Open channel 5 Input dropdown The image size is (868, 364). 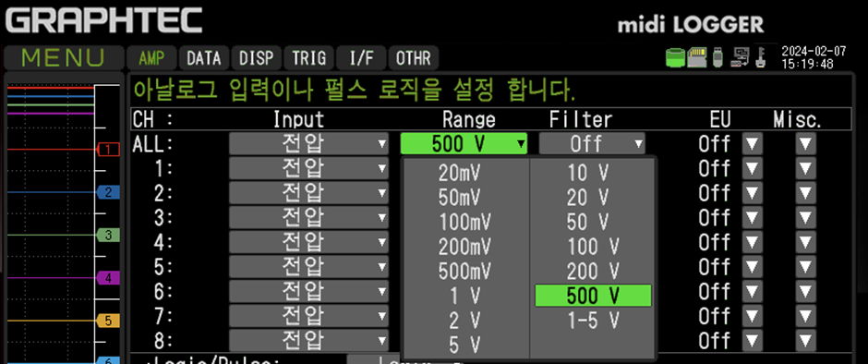tap(309, 266)
